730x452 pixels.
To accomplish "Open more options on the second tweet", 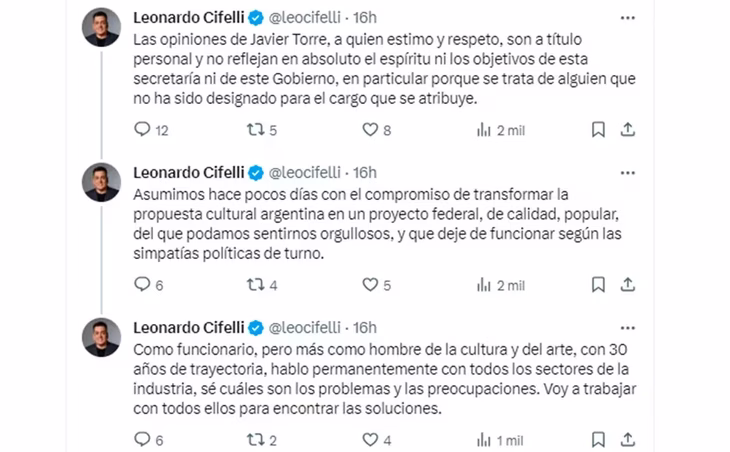I will coord(625,171).
